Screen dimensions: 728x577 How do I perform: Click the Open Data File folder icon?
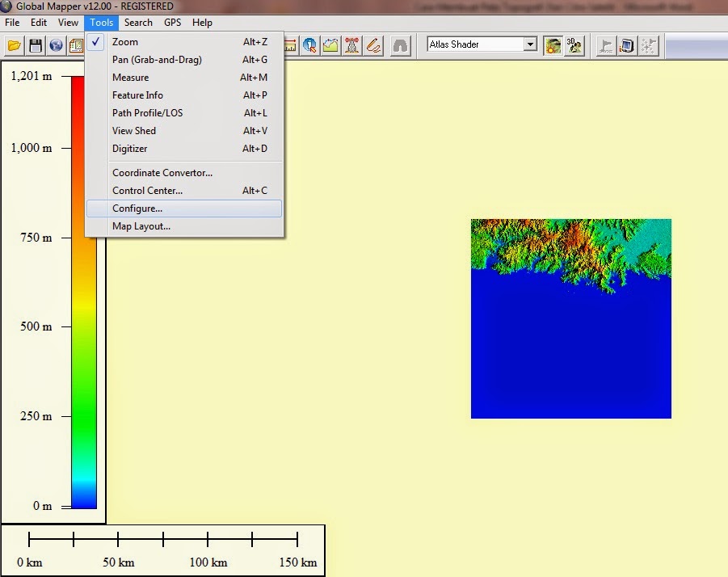click(15, 45)
